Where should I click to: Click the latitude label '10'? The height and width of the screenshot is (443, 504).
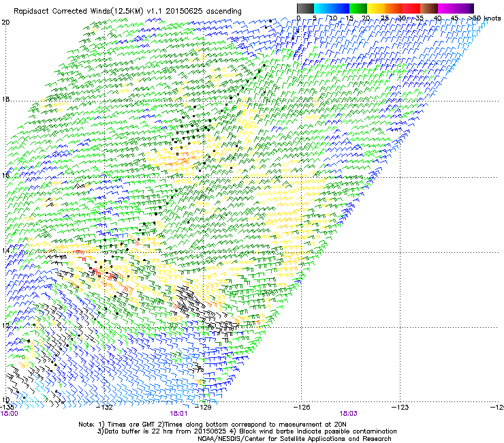(5, 400)
